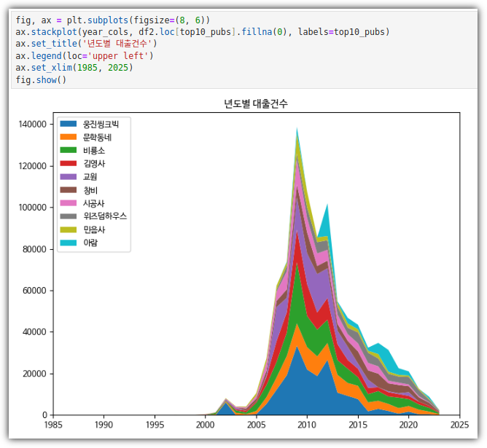This screenshot has width=487, height=448.
Task: Click the 80000 y-axis tick label
Action: pos(34,249)
